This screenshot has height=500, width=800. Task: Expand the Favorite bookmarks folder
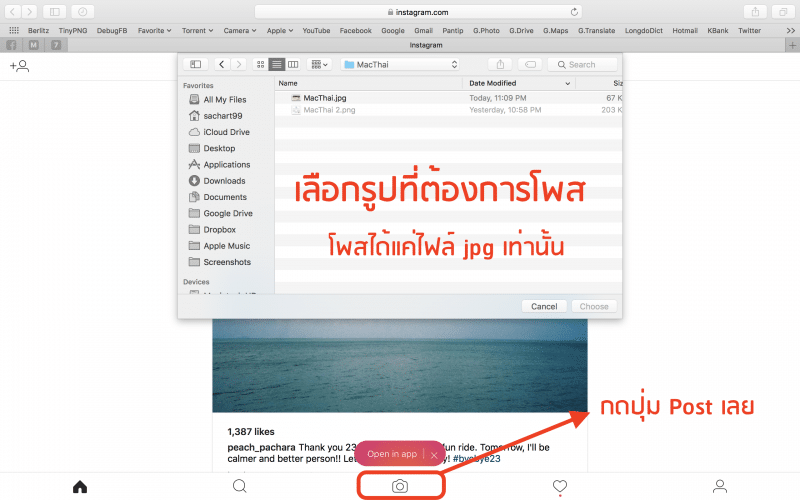click(155, 31)
